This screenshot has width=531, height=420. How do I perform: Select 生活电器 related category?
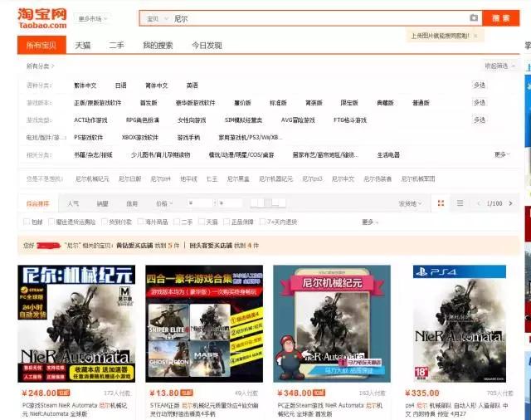click(x=388, y=154)
